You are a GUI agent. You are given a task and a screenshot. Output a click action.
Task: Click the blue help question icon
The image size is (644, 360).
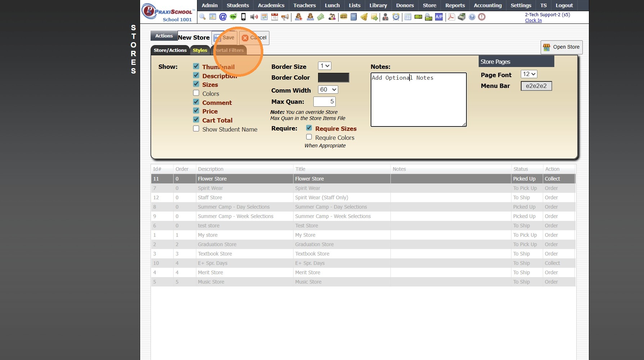point(472,17)
